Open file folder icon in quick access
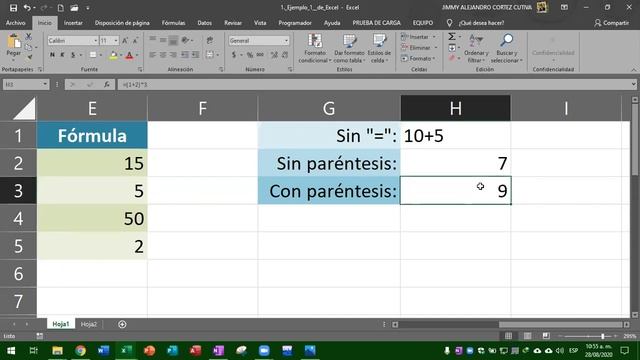 click(74, 8)
